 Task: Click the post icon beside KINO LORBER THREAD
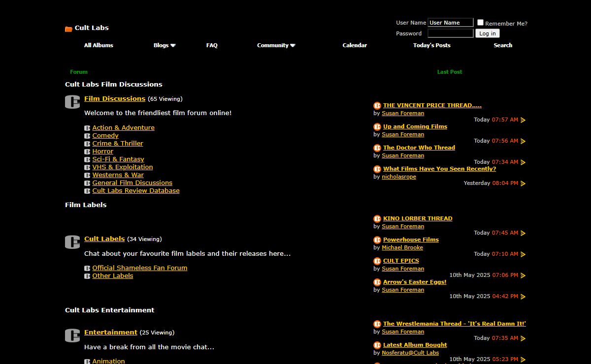(x=377, y=218)
